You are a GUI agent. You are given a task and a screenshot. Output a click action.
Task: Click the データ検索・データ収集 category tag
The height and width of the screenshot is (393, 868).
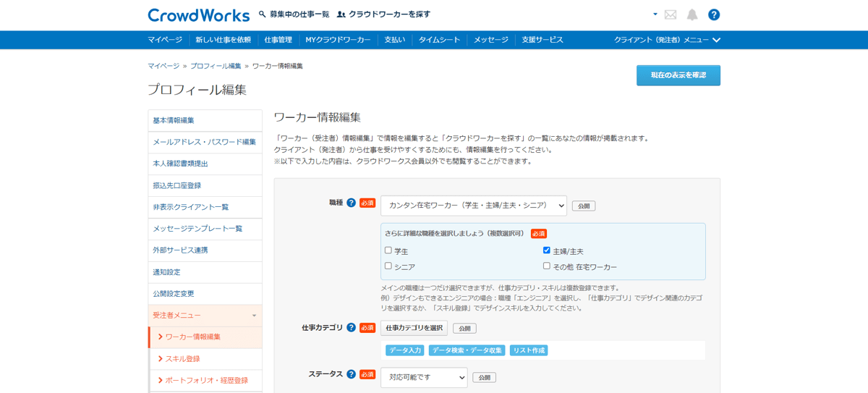coord(467,350)
